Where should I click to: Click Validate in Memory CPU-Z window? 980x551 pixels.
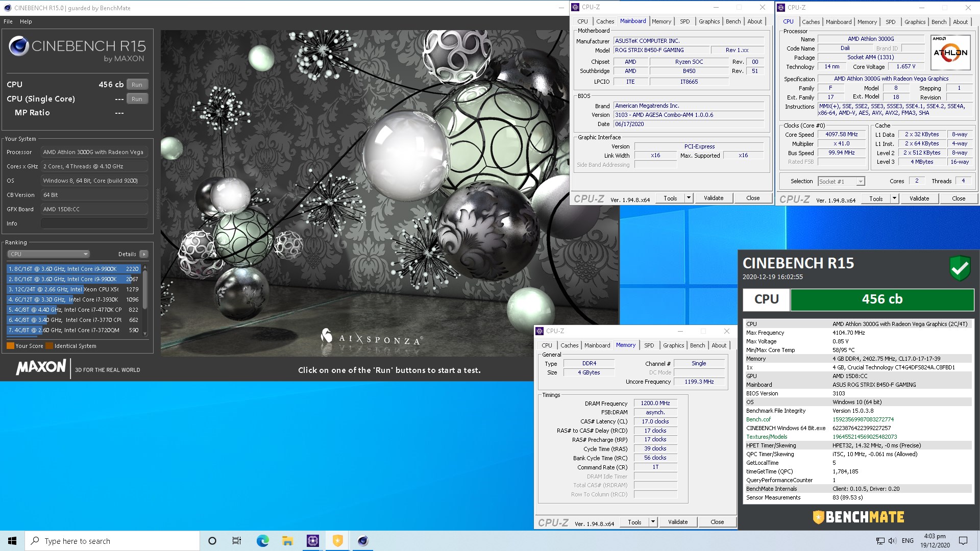tap(678, 522)
